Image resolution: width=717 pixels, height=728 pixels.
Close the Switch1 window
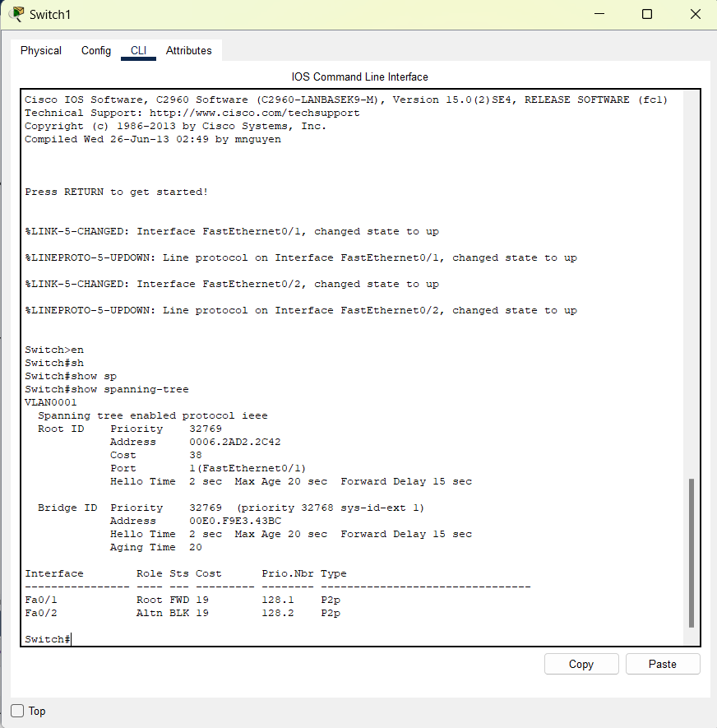tap(695, 14)
